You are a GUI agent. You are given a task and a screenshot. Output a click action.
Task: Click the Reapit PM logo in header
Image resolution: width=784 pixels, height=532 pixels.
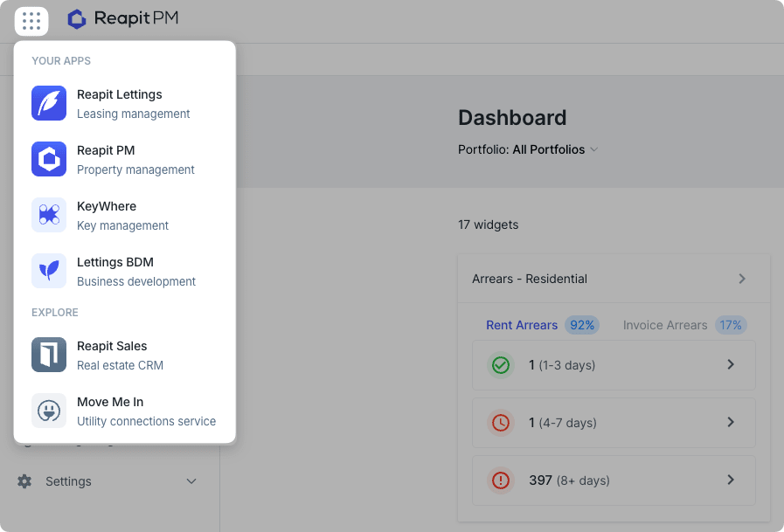(123, 19)
